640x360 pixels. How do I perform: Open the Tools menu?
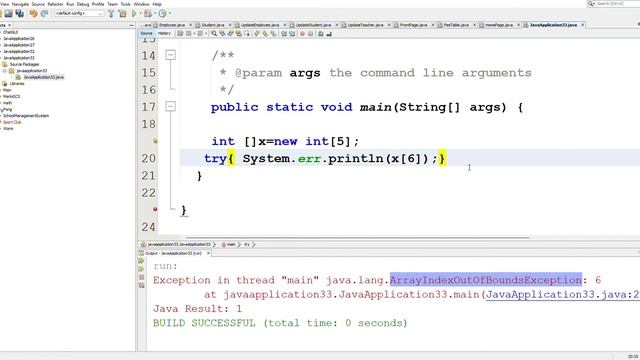pyautogui.click(x=125, y=4)
